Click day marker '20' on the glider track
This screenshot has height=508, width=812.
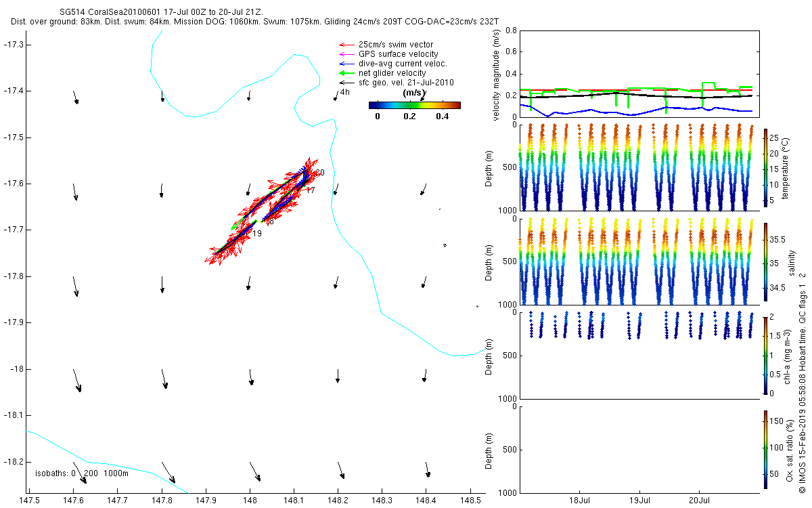tap(320, 173)
